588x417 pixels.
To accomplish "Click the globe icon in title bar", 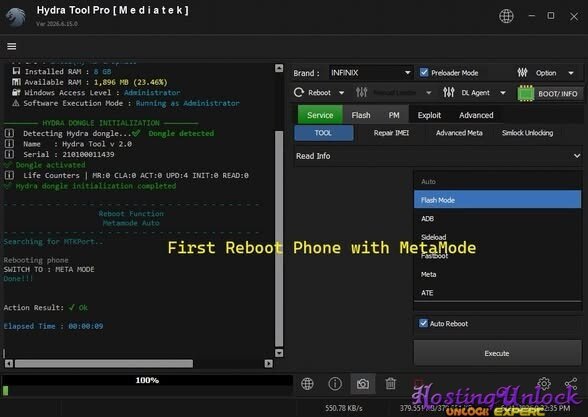I will 506,16.
